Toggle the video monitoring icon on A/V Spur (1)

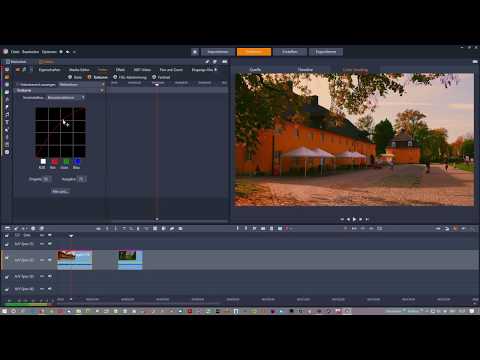pos(42,244)
